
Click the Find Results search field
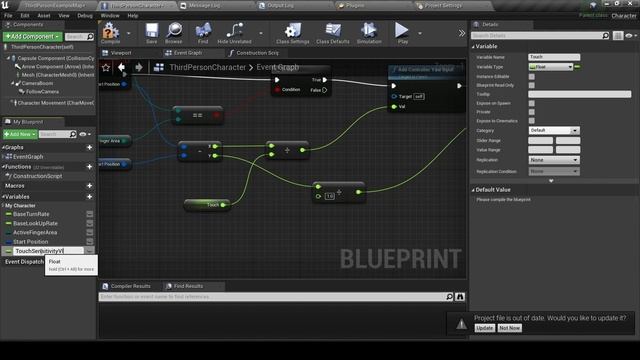pyautogui.click(x=271, y=297)
